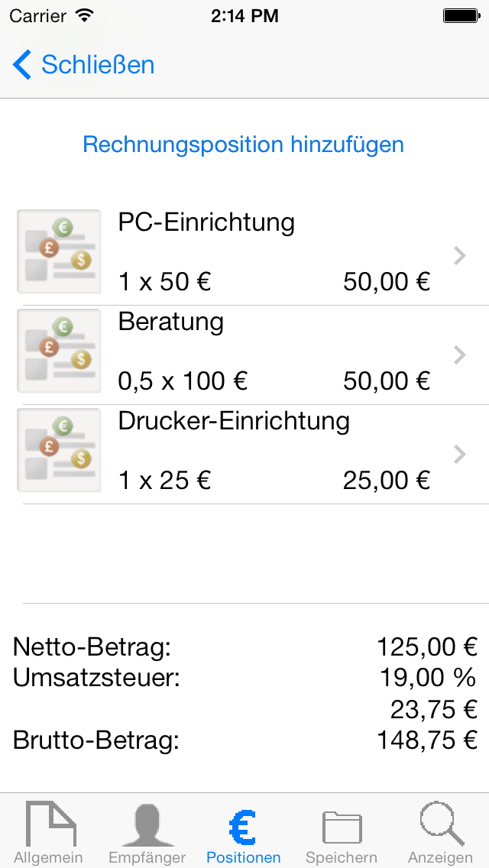The width and height of the screenshot is (489, 868).
Task: Tap the currency icon next to Beratung
Action: (59, 351)
